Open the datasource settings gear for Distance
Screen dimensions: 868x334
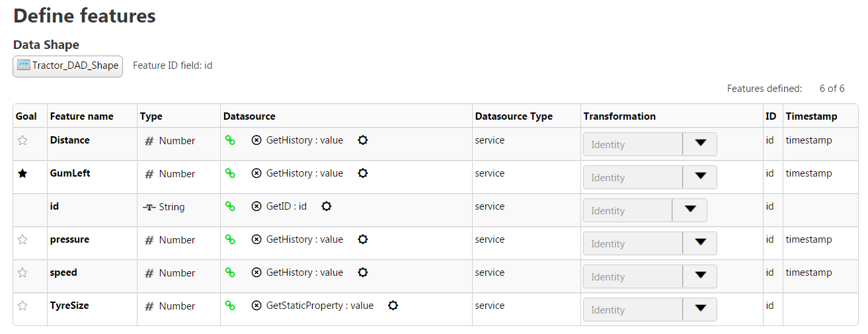pyautogui.click(x=363, y=140)
